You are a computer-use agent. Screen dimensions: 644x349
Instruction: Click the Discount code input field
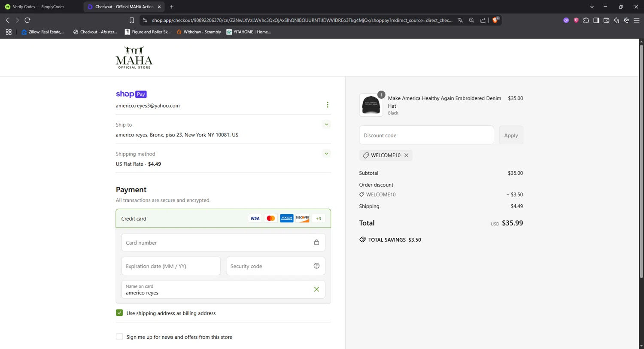(426, 135)
